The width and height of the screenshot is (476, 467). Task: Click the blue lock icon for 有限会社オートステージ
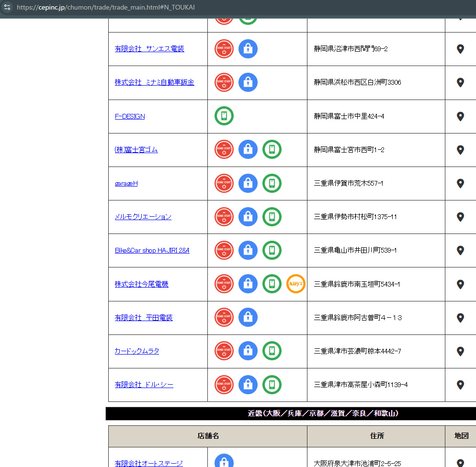pyautogui.click(x=224, y=462)
